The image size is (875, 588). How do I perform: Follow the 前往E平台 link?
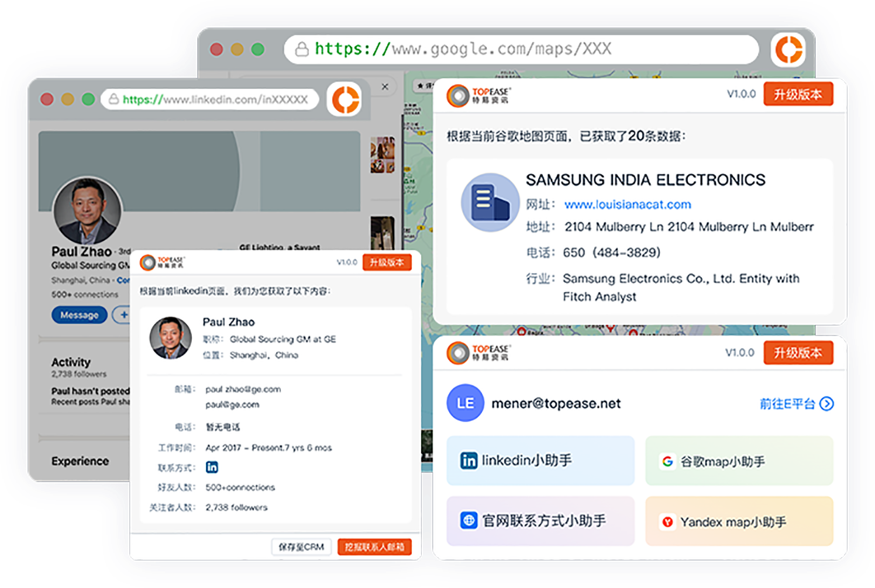[x=796, y=403]
